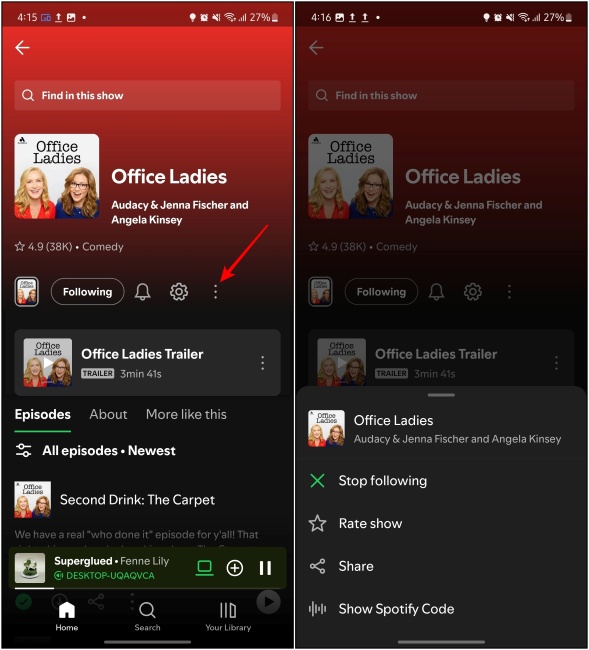
Task: Tap the star icon next to Rate show
Action: coord(318,524)
